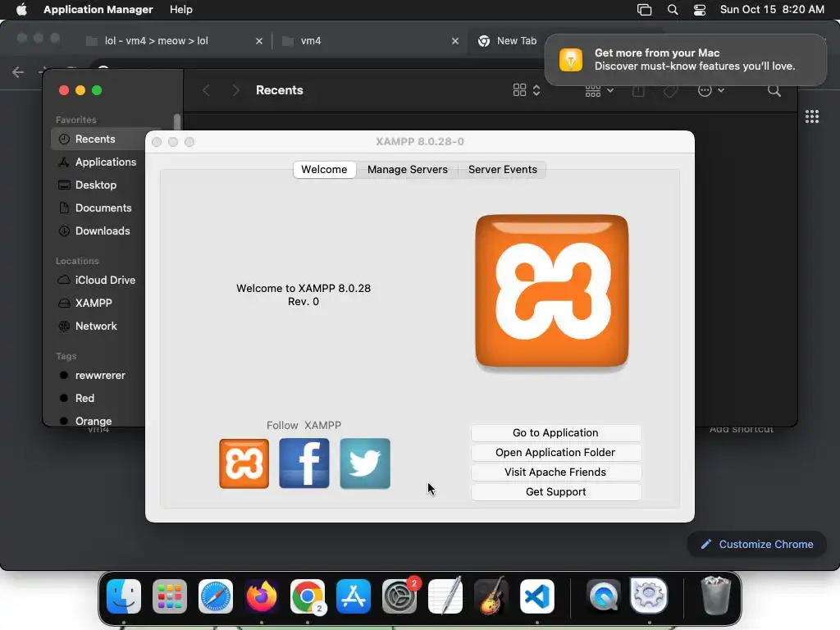Open TextEdit from the Dock
This screenshot has height=630, width=840.
click(x=445, y=596)
